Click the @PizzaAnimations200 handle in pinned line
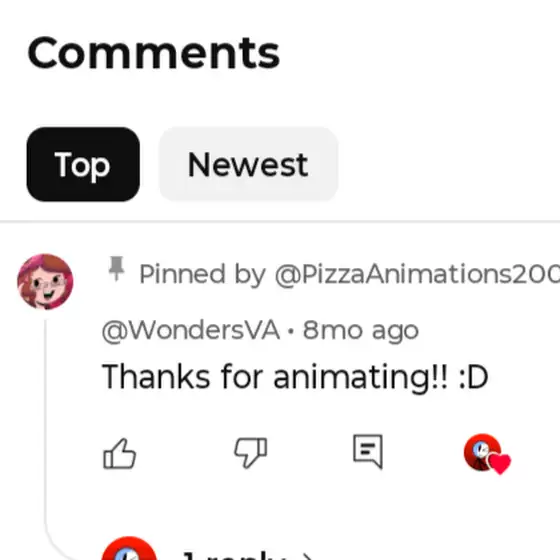The image size is (560, 560). coord(417,274)
